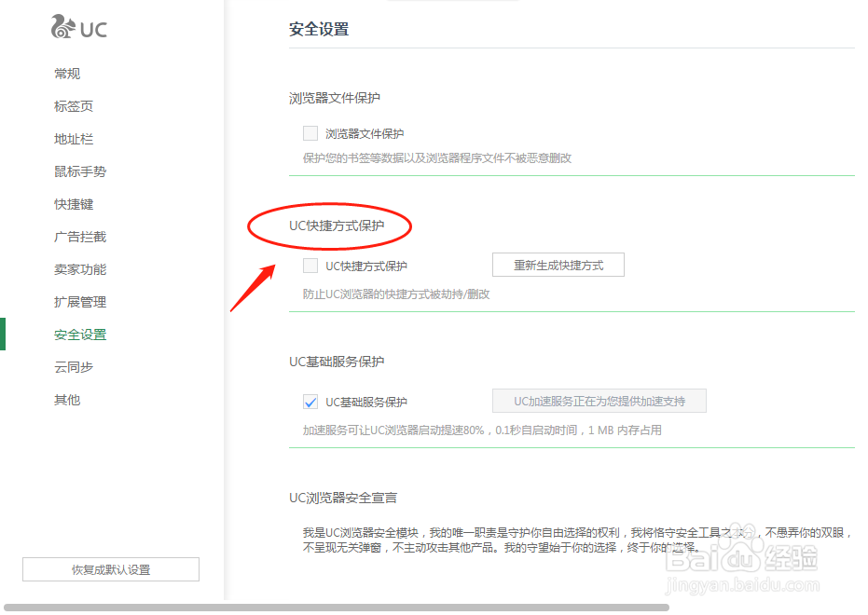
Task: Click the 重新生成快捷方式 button
Action: point(558,265)
